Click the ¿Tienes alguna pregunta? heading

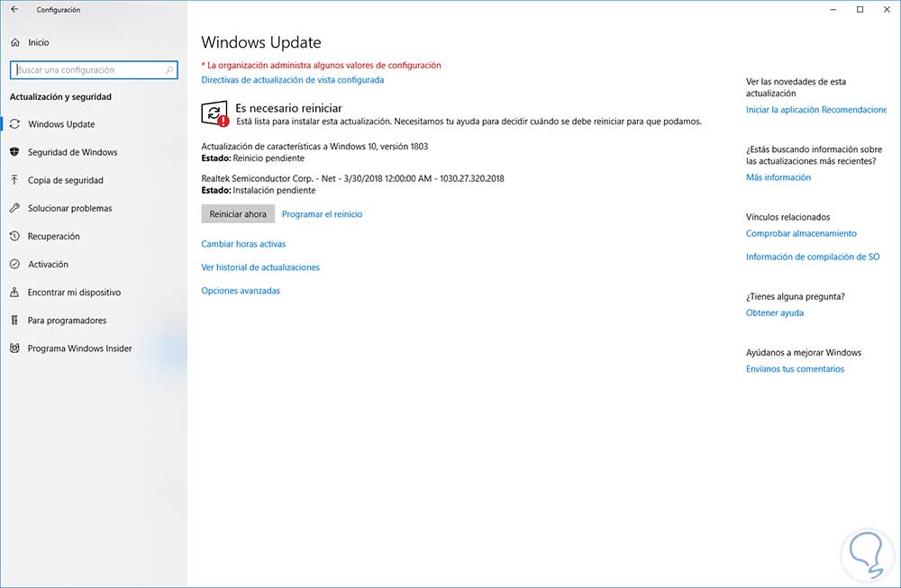coord(796,297)
